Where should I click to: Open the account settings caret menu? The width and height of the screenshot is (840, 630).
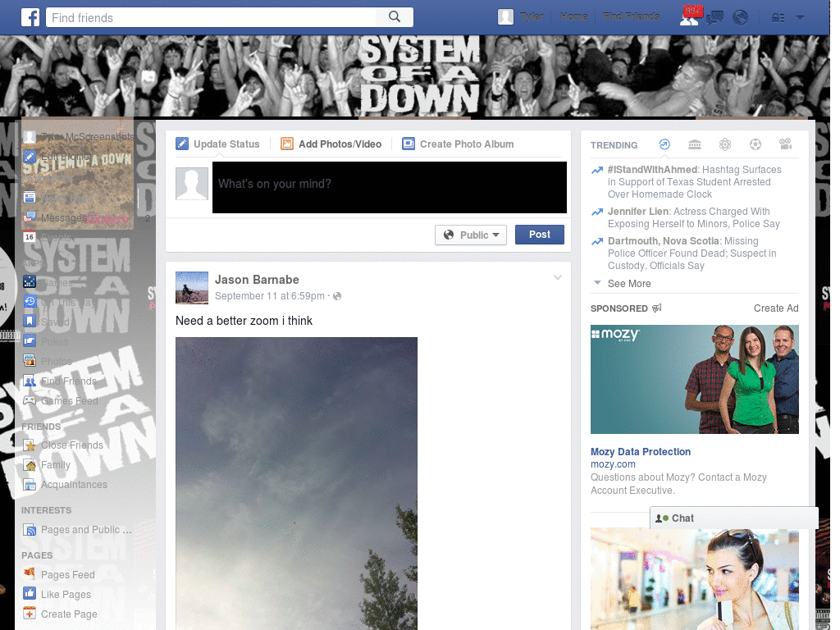[x=799, y=16]
